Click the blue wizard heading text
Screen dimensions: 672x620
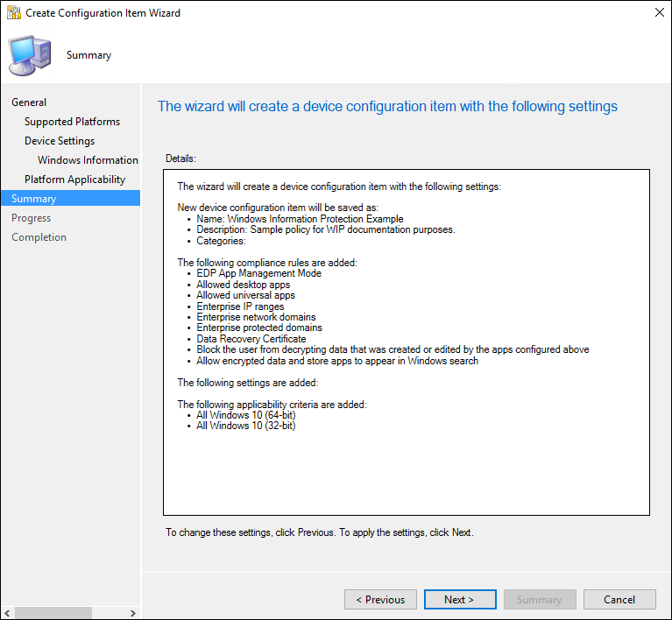[x=387, y=106]
